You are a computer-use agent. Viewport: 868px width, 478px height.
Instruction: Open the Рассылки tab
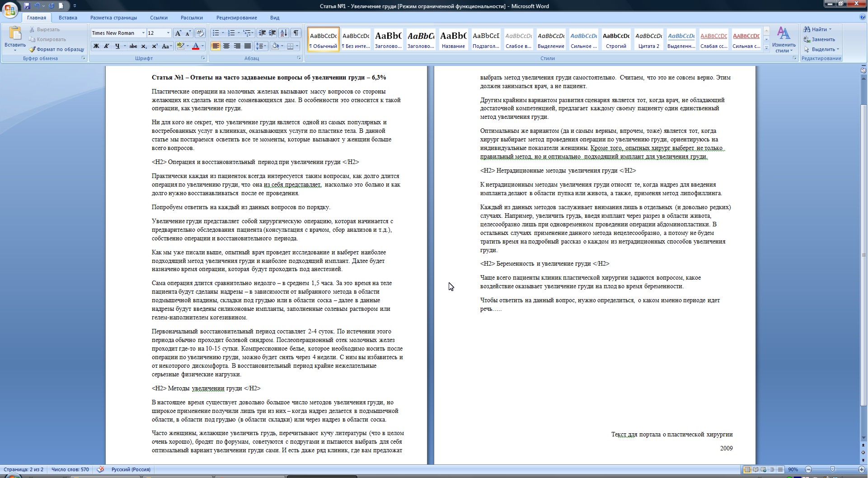pos(192,18)
